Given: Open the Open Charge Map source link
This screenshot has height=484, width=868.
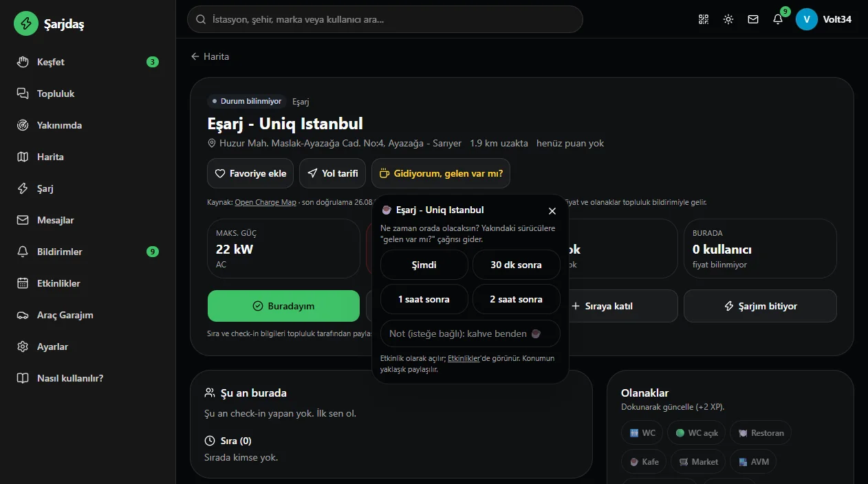Looking at the screenshot, I should (x=265, y=203).
